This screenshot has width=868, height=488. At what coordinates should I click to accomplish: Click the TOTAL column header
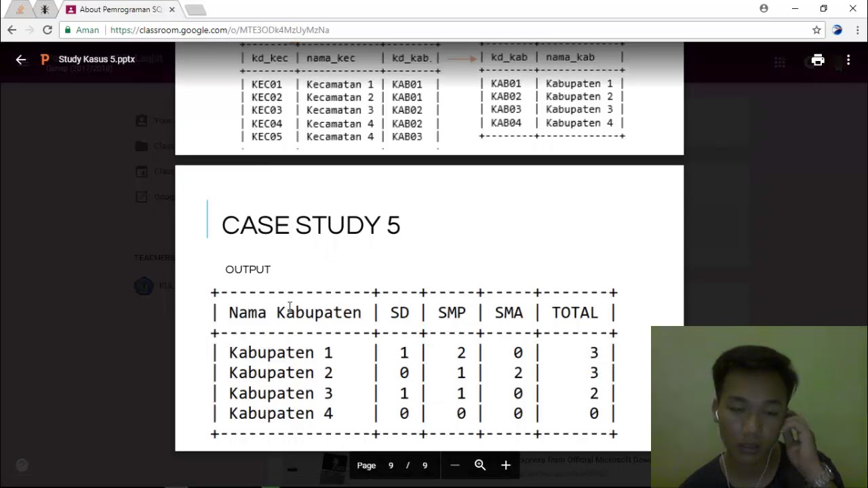pyautogui.click(x=574, y=312)
